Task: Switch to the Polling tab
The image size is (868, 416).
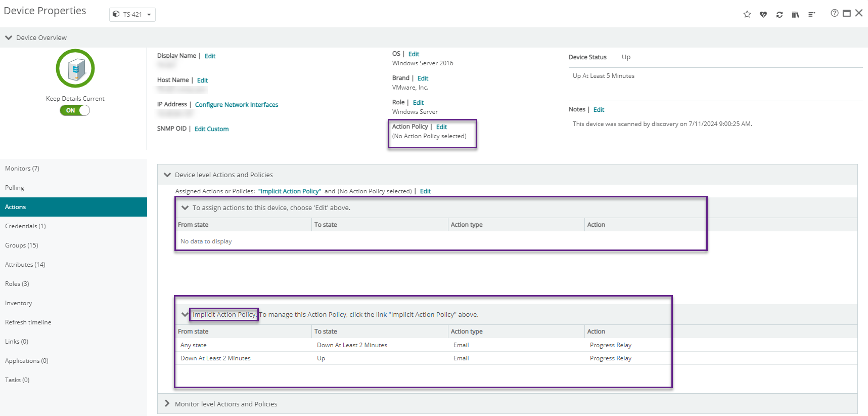Action: tap(73, 188)
